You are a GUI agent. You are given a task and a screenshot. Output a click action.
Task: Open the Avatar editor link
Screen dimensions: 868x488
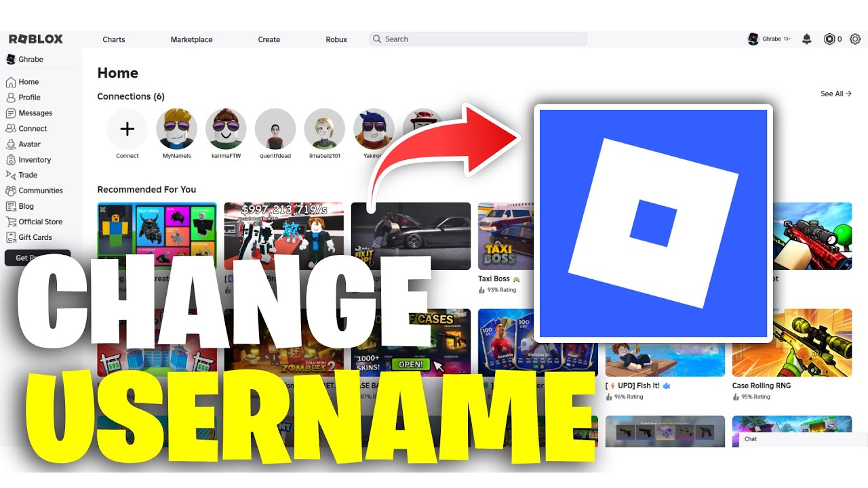coord(23,144)
